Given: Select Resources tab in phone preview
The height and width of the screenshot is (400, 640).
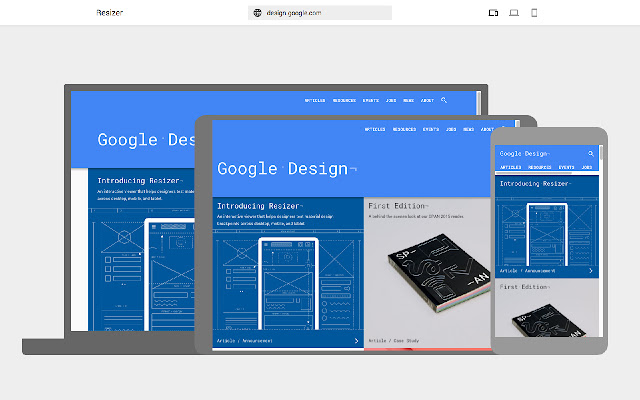Looking at the screenshot, I should coord(540,167).
